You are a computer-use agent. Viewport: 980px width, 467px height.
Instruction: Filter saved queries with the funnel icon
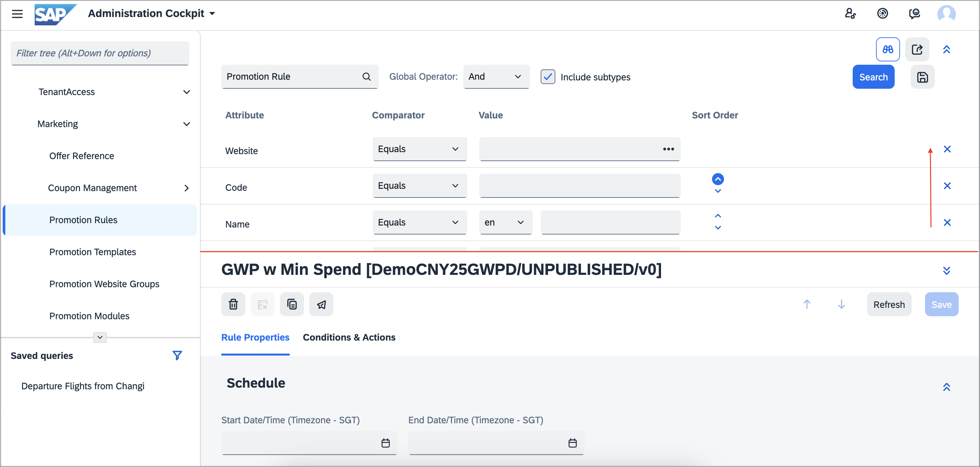pos(177,356)
